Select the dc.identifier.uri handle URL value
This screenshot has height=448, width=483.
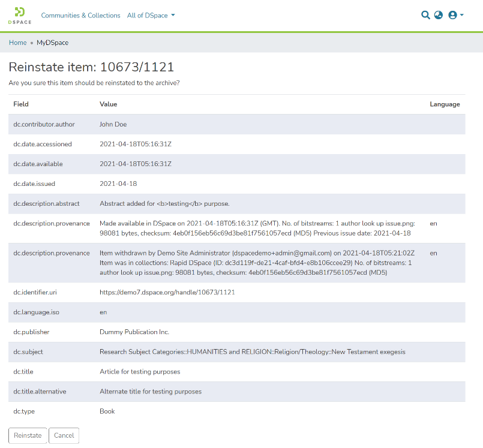point(167,292)
